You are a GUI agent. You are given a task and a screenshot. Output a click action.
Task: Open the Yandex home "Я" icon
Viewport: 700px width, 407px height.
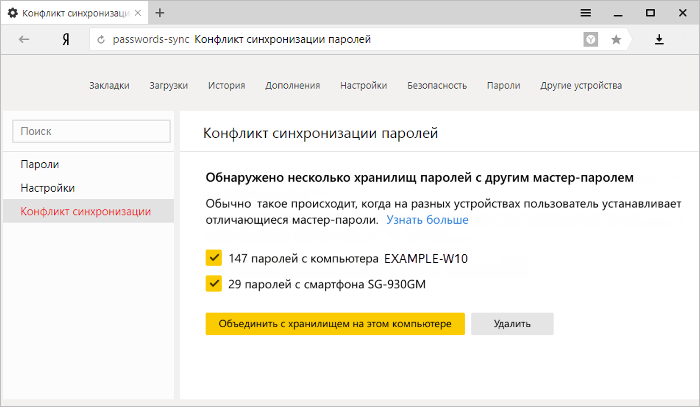[66, 40]
